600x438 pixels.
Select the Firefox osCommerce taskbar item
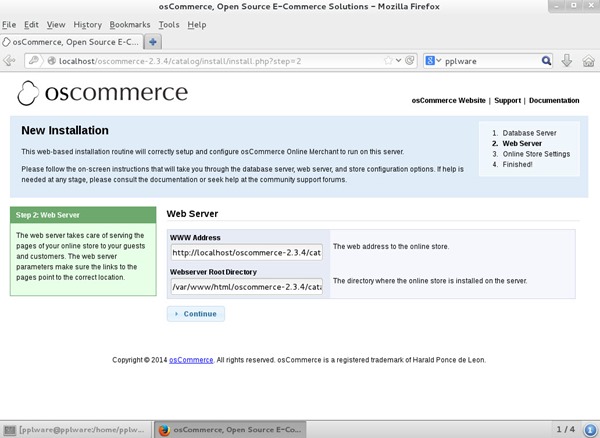pos(230,430)
